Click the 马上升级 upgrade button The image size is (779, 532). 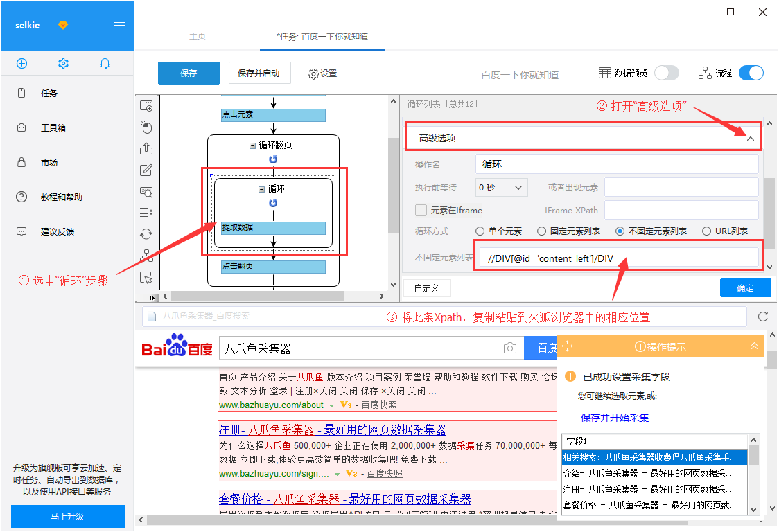click(67, 516)
